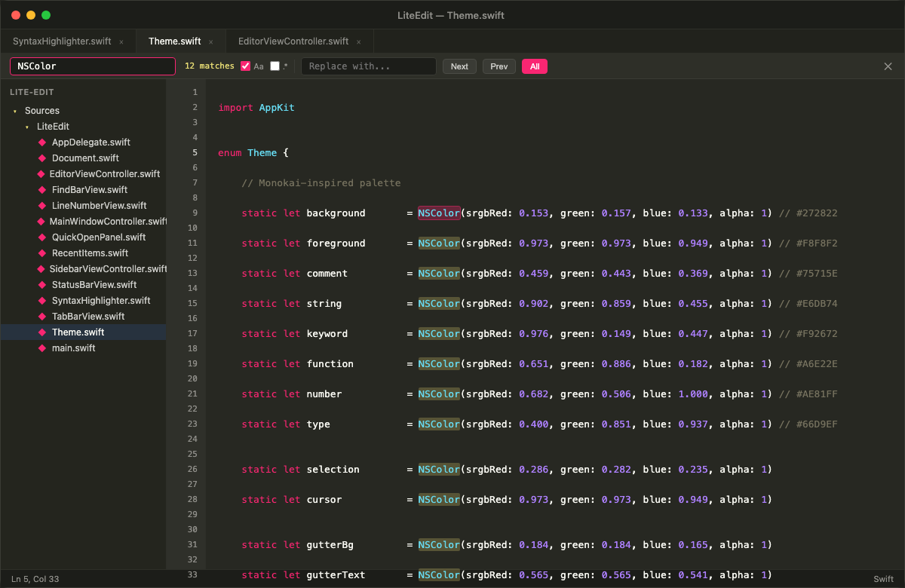The height and width of the screenshot is (588, 905).
Task: Click the file icon next to LineNumberView.swift
Action: [x=42, y=205]
